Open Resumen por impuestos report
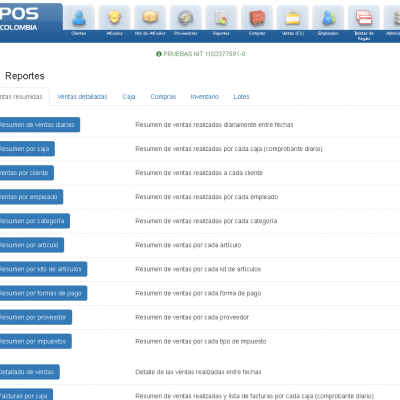400x400 pixels. [36, 341]
